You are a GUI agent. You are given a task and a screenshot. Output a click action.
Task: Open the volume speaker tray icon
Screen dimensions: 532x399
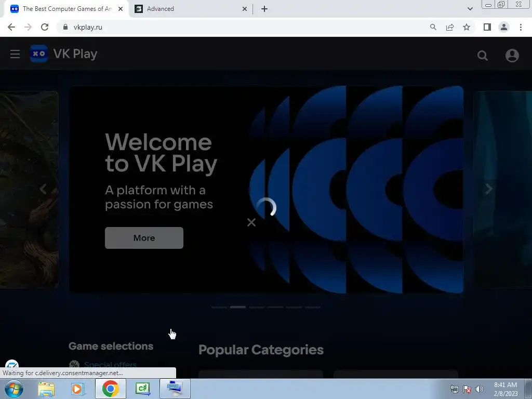click(479, 389)
